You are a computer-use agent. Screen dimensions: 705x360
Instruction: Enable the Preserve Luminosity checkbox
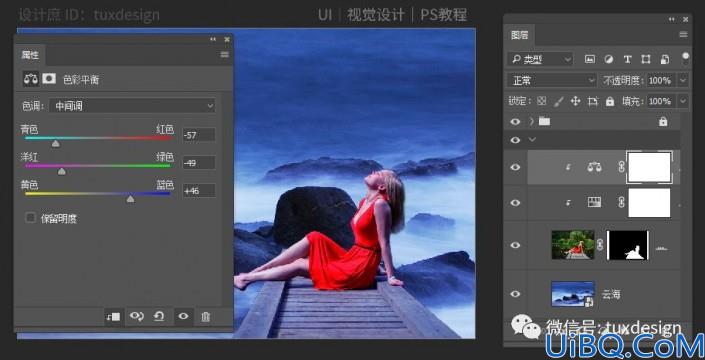[31, 218]
